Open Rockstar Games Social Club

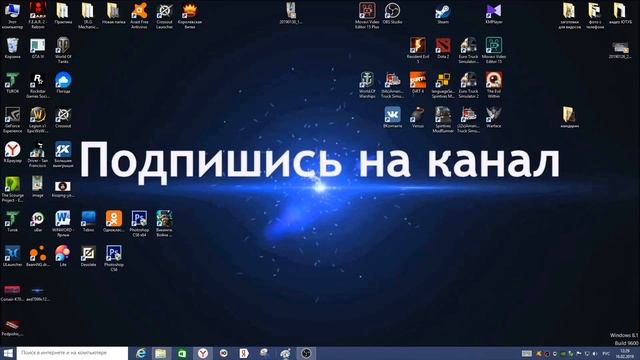tap(38, 85)
